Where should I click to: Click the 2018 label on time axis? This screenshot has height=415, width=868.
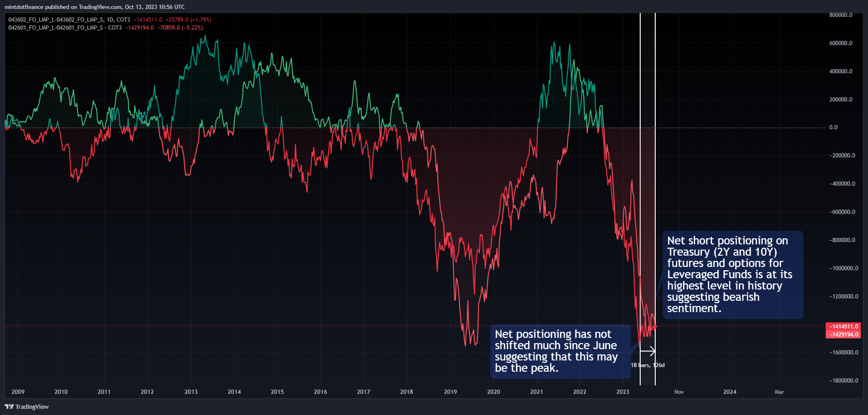pyautogui.click(x=407, y=392)
